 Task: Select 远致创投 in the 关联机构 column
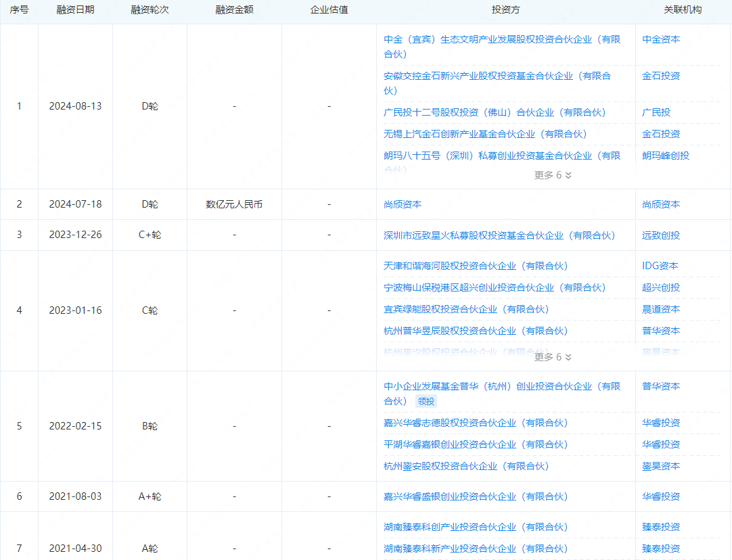(661, 235)
